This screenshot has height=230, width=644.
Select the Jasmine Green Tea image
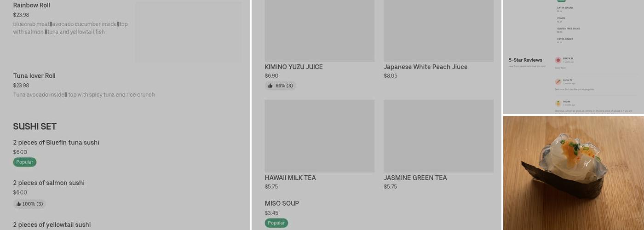click(438, 136)
